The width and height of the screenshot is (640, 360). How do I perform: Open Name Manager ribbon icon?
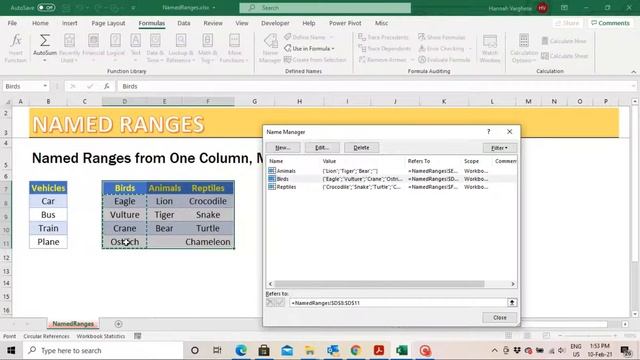click(270, 41)
